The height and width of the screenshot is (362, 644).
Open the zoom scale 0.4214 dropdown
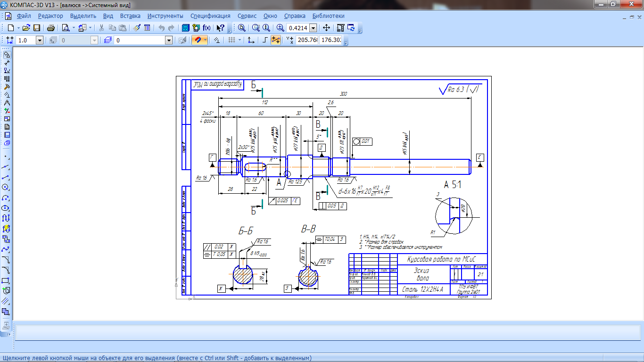313,28
